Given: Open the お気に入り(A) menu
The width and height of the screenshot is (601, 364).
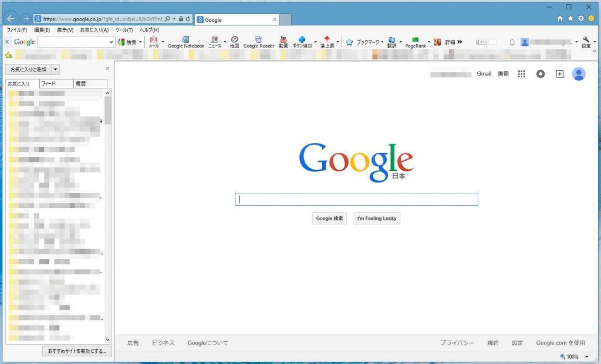Looking at the screenshot, I should 94,30.
